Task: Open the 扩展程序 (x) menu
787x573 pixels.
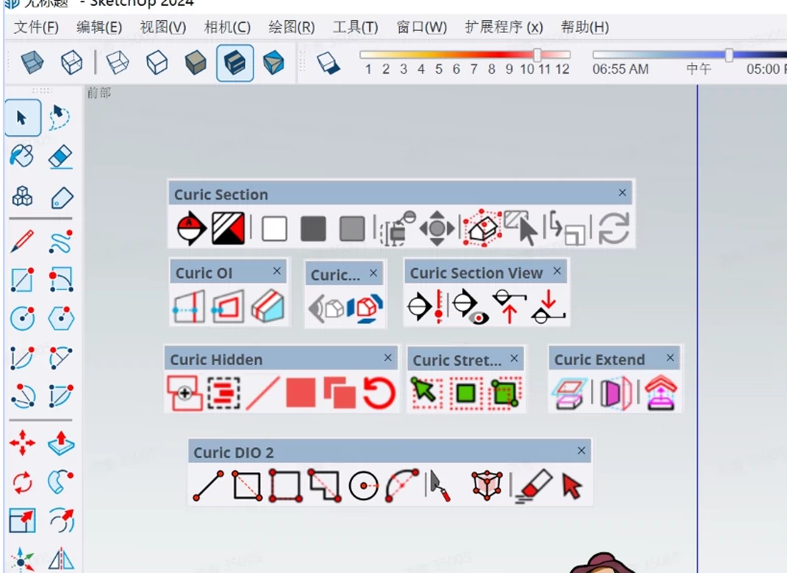Action: (x=504, y=27)
